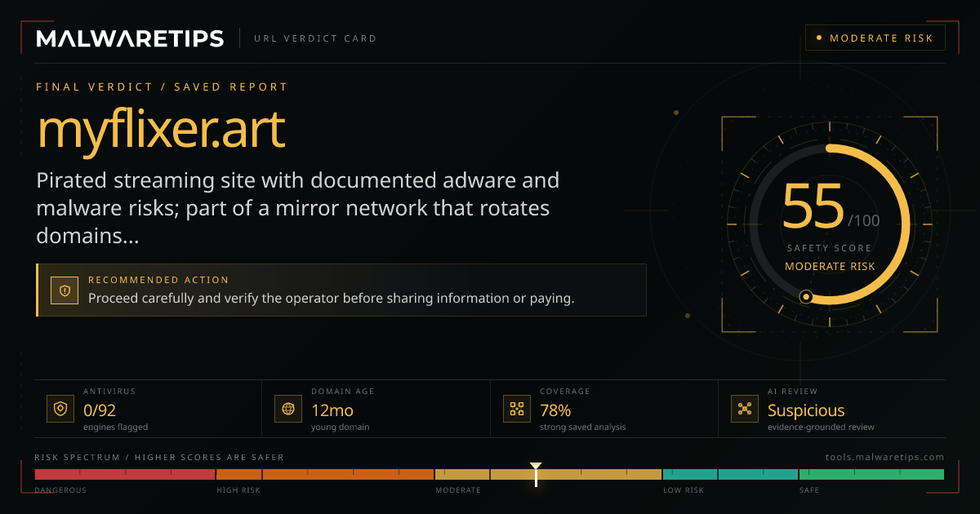980x514 pixels.
Task: Click the Moderate Risk label under safety score
Action: coord(830,266)
